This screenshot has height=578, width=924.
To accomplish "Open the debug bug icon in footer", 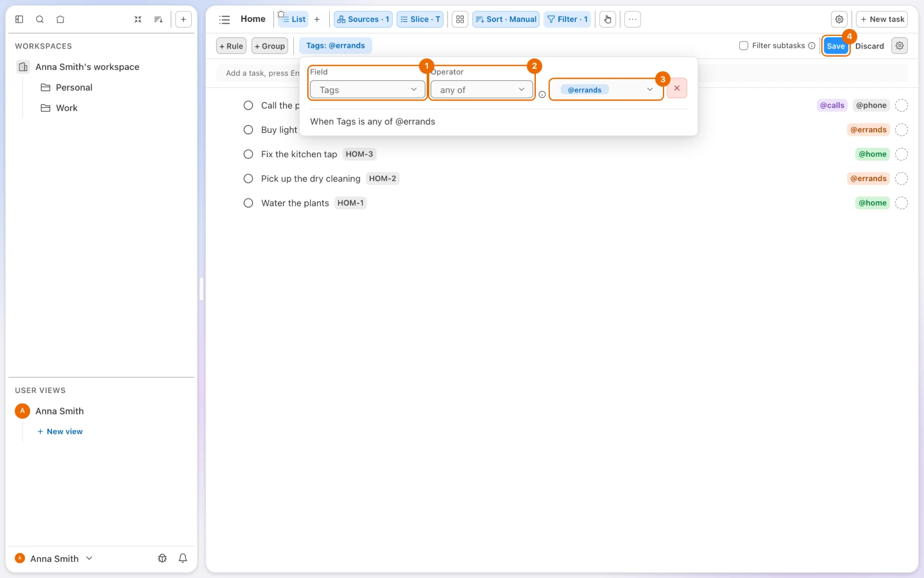I will (162, 558).
